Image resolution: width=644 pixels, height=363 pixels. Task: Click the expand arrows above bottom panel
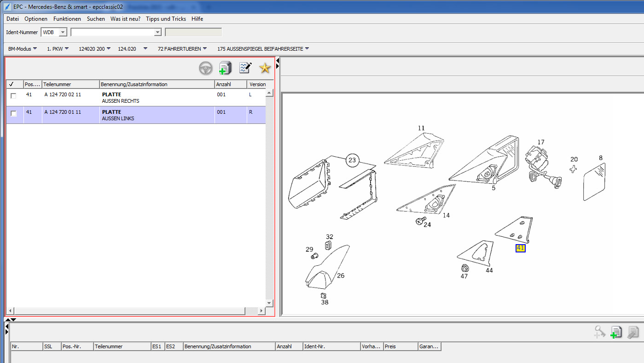[x=11, y=319]
